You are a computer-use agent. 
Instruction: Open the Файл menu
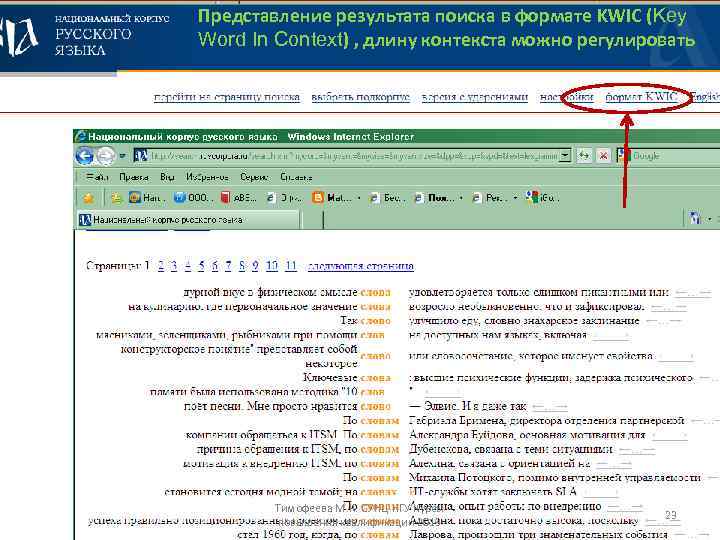pos(97,177)
